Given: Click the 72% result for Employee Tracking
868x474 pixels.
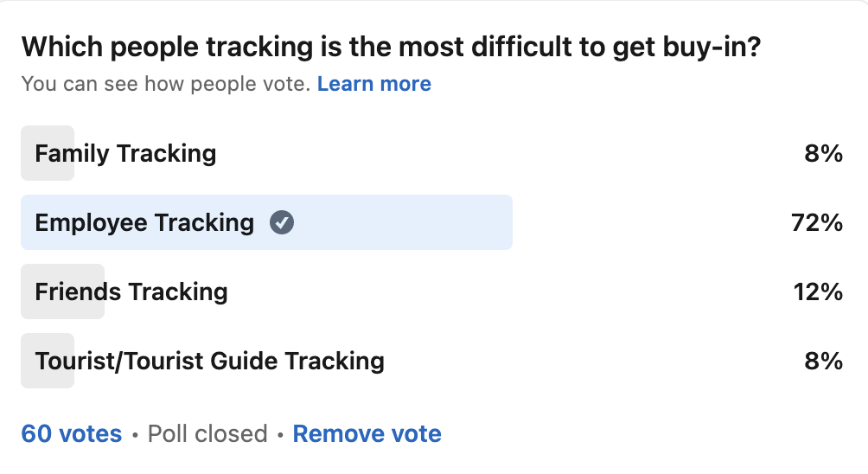Looking at the screenshot, I should (x=816, y=223).
